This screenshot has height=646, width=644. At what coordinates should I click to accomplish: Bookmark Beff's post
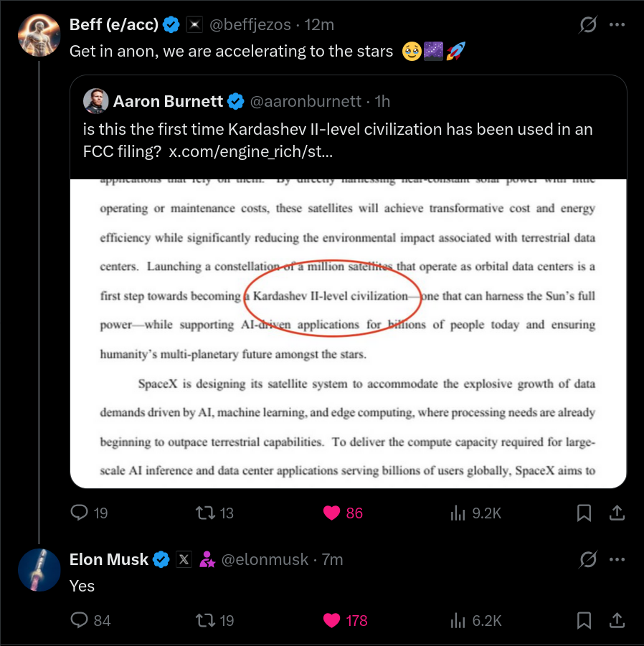point(584,513)
